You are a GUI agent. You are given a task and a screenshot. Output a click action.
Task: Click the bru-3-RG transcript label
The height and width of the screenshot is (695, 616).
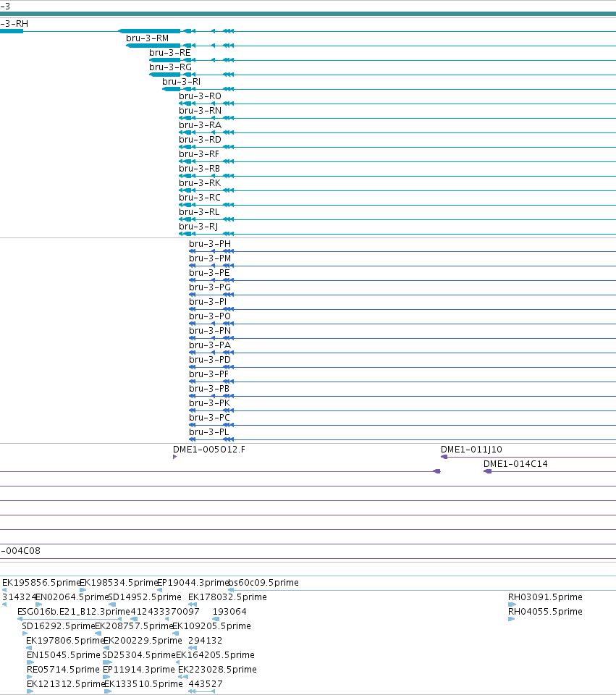[170, 67]
